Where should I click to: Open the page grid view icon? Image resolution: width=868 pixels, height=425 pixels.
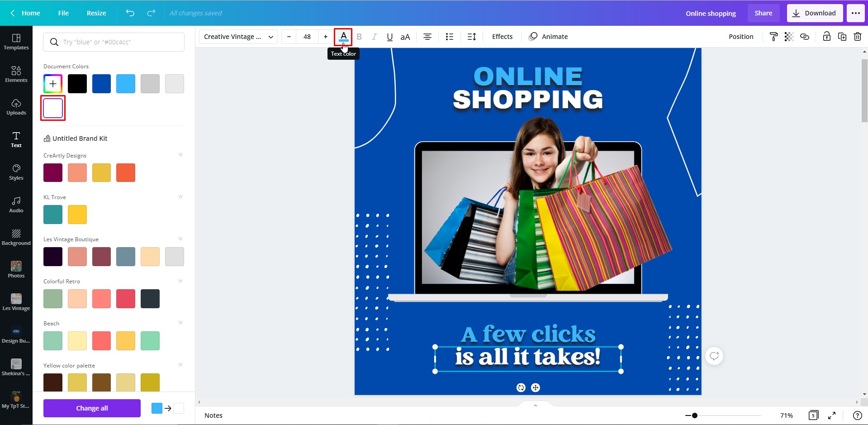(813, 415)
